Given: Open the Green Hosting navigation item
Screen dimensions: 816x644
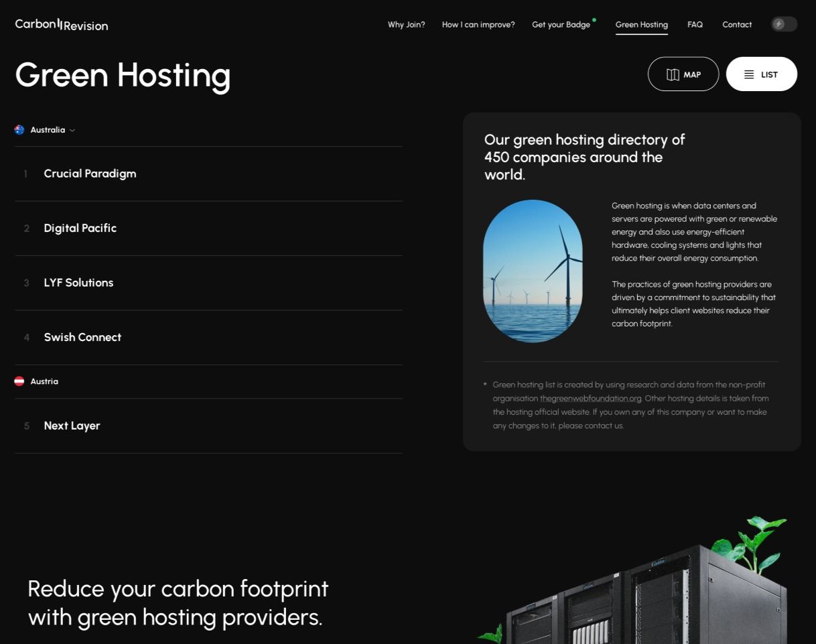Looking at the screenshot, I should click(x=641, y=24).
